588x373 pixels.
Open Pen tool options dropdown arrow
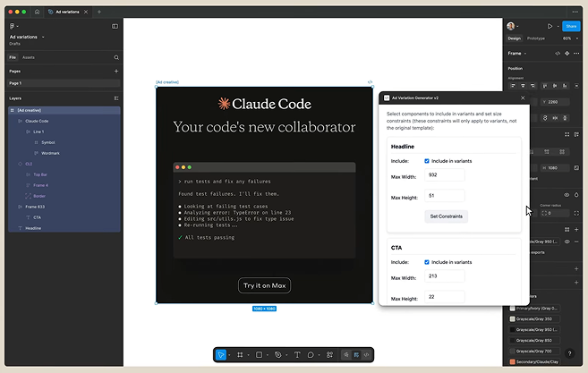(x=286, y=355)
